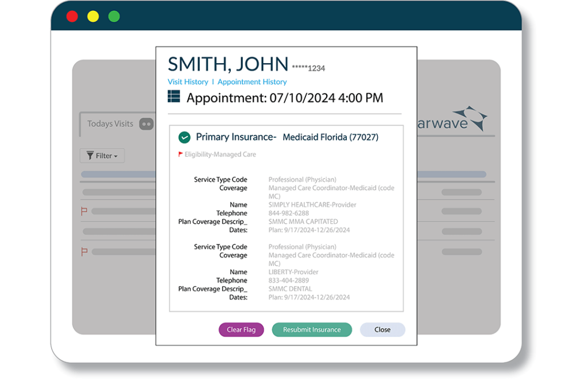Toggle the pill switch next to Todays Visits
Screen dimensions: 588x381
click(147, 124)
